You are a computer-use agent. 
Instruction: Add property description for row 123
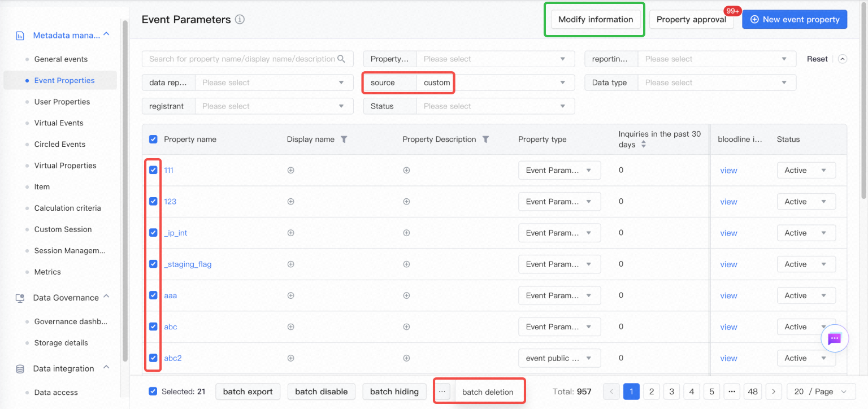pos(406,202)
